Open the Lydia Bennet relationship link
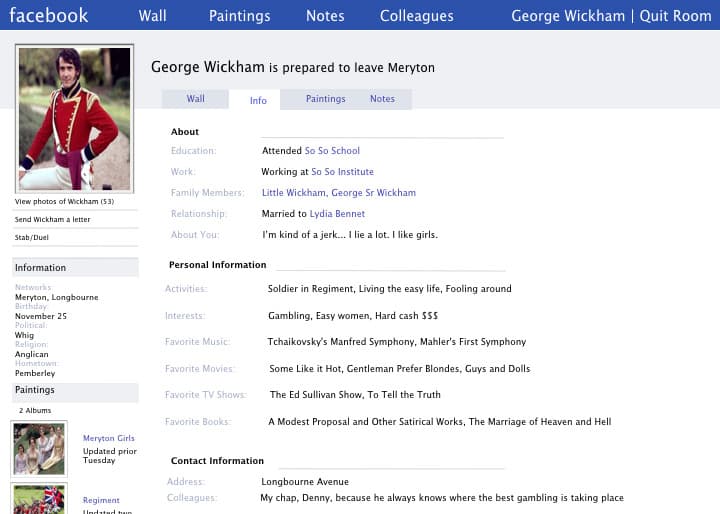The image size is (720, 514). click(x=337, y=214)
